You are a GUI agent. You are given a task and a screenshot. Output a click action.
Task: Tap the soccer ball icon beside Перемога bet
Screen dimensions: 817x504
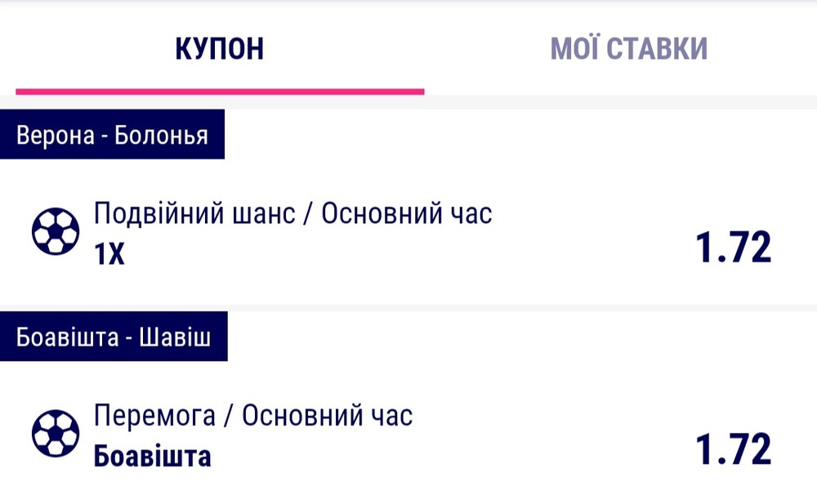pos(56,433)
